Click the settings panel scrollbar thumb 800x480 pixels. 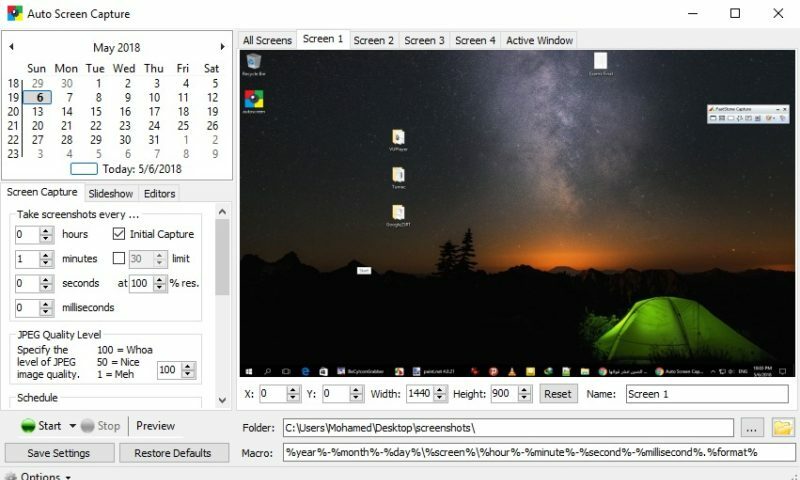(222, 257)
